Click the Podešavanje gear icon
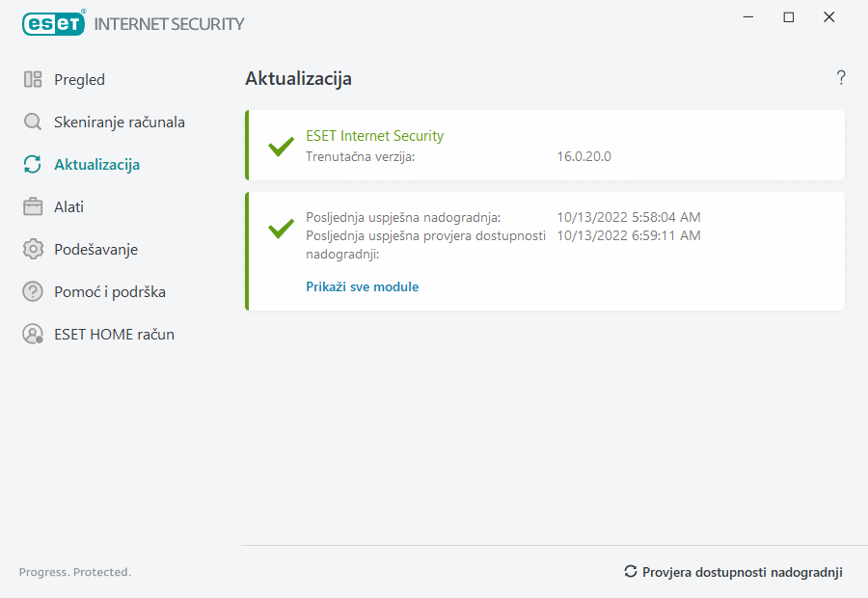868x598 pixels. [33, 250]
